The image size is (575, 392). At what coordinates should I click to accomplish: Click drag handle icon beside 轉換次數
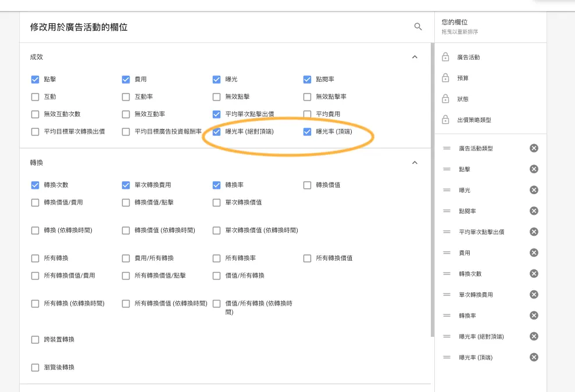[447, 274]
